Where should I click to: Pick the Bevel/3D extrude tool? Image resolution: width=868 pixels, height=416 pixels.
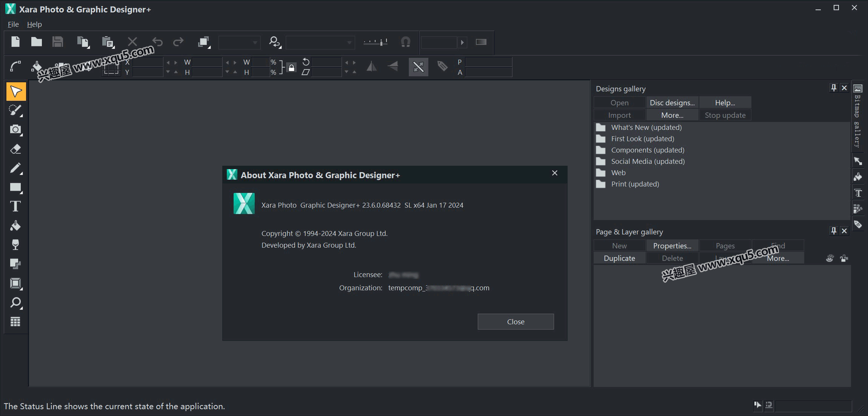click(16, 283)
